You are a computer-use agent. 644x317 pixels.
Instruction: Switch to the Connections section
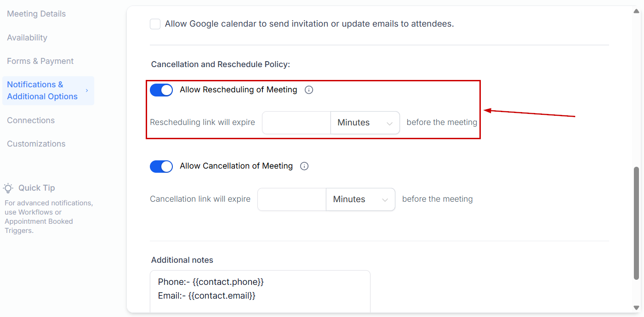coord(31,120)
